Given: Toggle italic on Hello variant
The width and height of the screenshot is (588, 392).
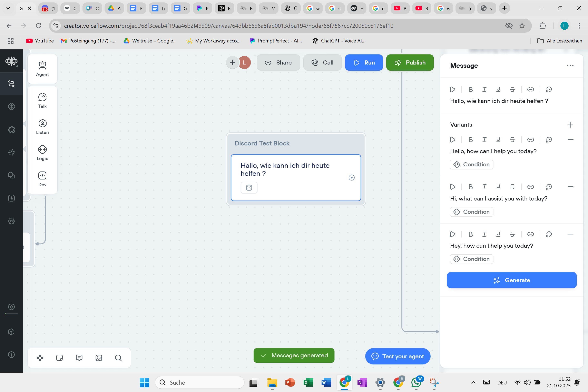Looking at the screenshot, I should pos(484,140).
